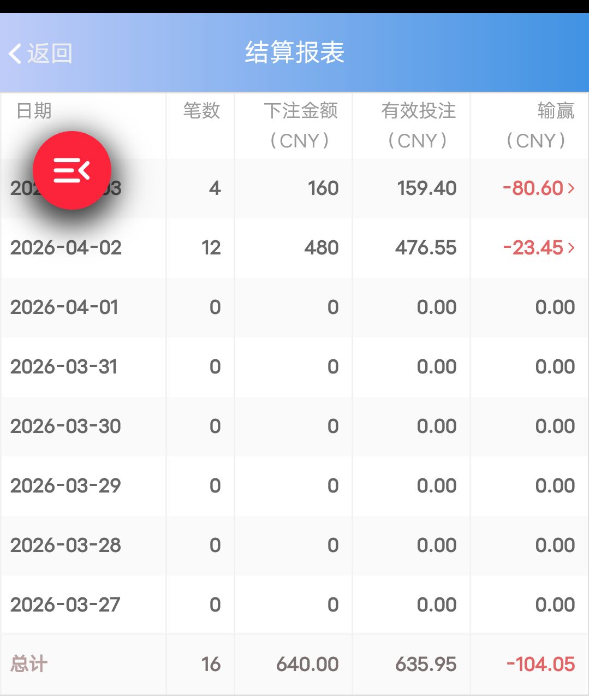Select the 2026-03-31 date row

tap(66, 367)
